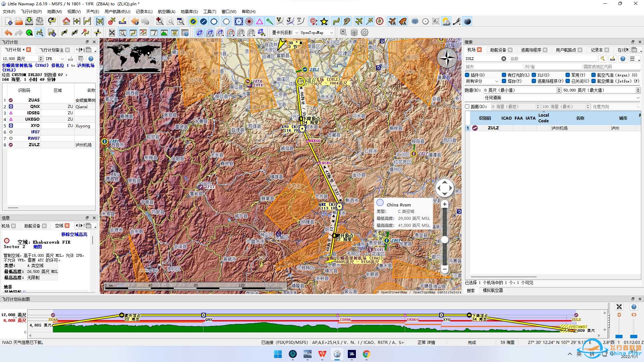Click the 12,000 英尺 cruise altitude spinner arrows
The image size is (644, 362).
pyautogui.click(x=41, y=59)
